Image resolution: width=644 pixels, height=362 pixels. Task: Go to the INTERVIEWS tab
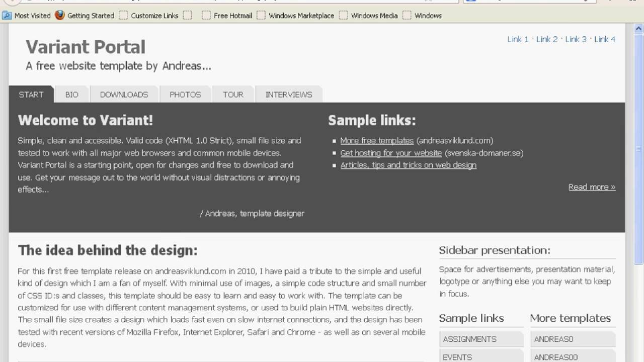289,95
